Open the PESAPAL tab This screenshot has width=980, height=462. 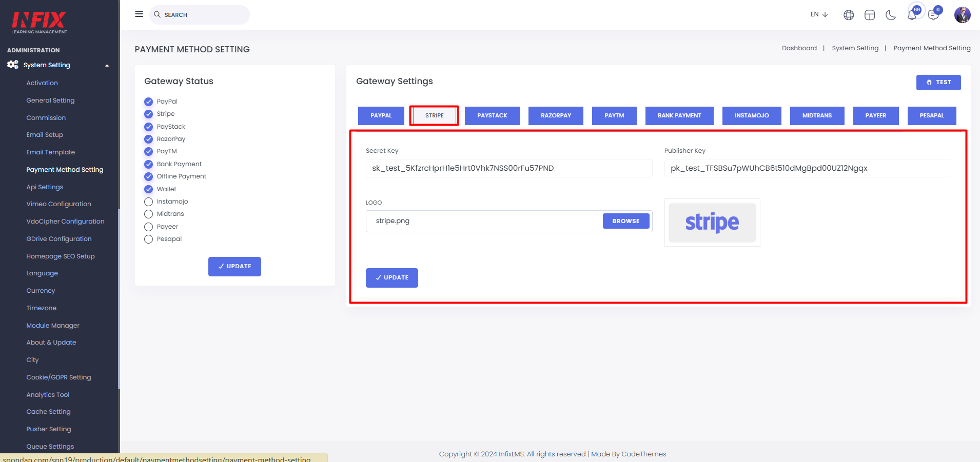[x=932, y=115]
